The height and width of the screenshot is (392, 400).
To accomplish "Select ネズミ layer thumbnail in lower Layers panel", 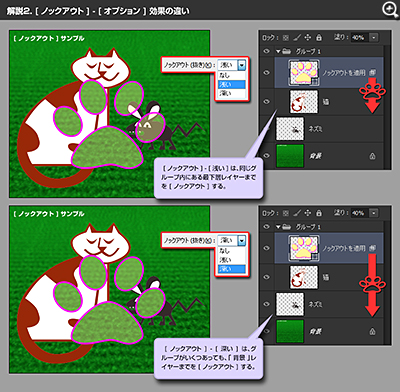I will click(290, 304).
